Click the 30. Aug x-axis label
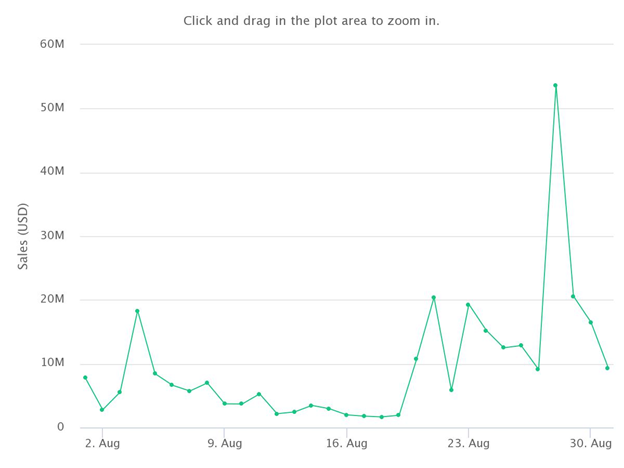Screen dimensions: 624x468 (x=591, y=443)
